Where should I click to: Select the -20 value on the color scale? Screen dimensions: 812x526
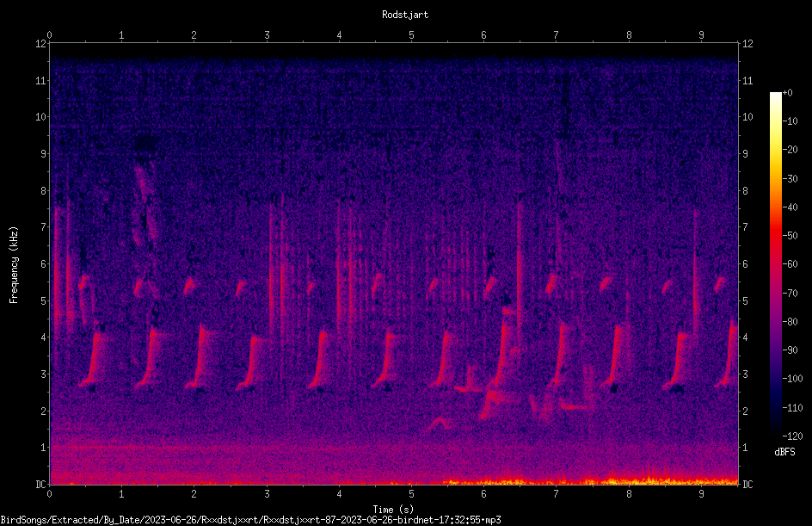790,150
